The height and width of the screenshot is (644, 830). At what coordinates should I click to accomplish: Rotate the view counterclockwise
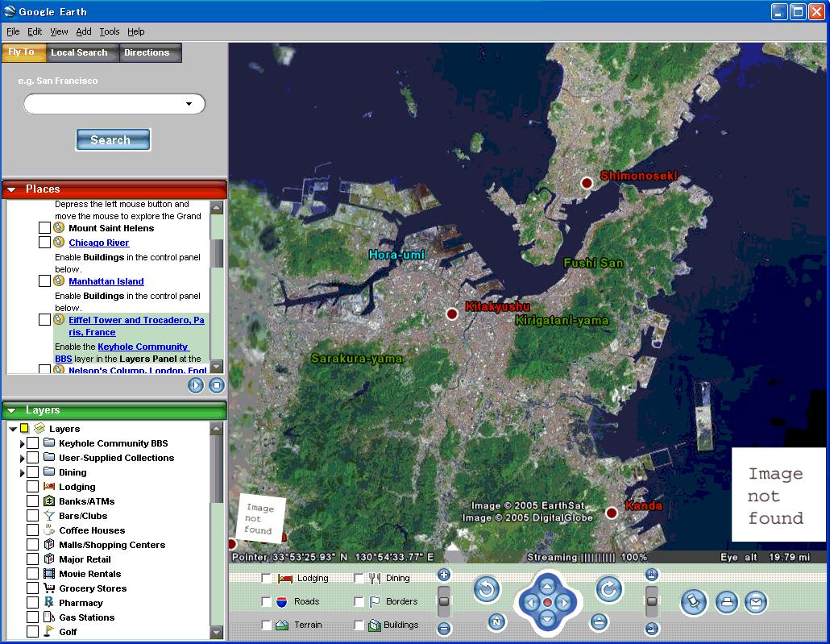487,589
